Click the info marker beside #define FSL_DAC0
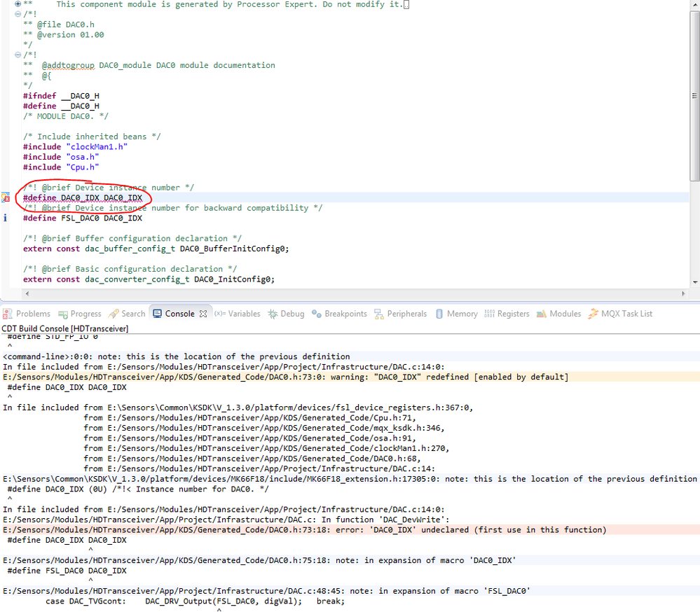This screenshot has height=612, width=700. [5, 218]
